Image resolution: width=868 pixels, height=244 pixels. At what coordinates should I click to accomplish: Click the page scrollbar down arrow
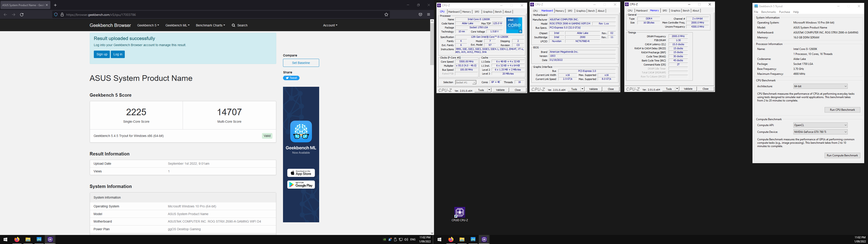[x=432, y=233]
